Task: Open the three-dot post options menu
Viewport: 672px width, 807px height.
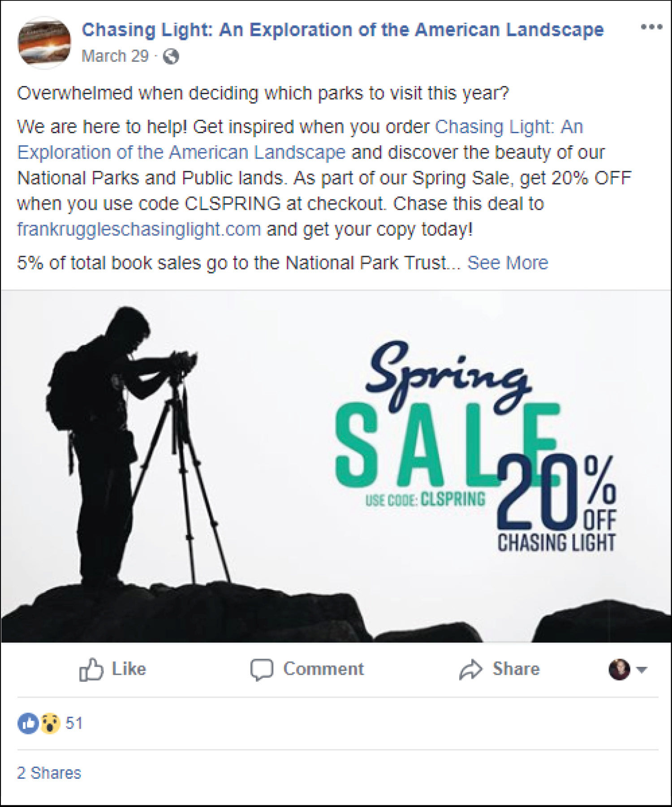Action: tap(651, 27)
